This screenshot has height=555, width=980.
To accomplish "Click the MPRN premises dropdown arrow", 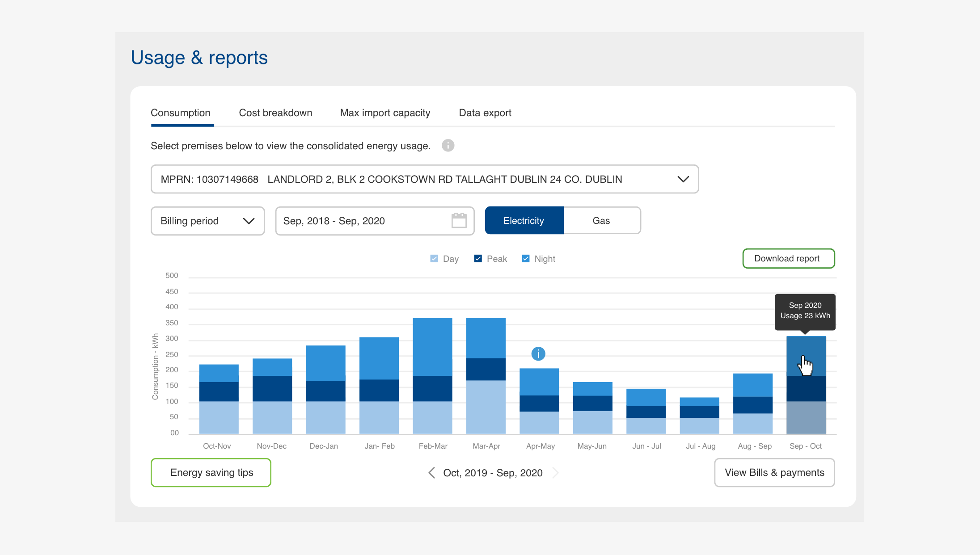I will pos(683,179).
